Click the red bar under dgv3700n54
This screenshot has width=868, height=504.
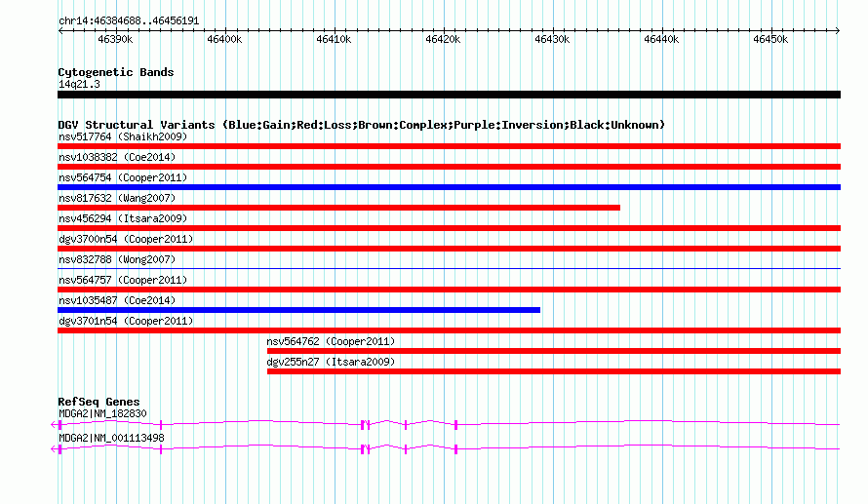449,249
